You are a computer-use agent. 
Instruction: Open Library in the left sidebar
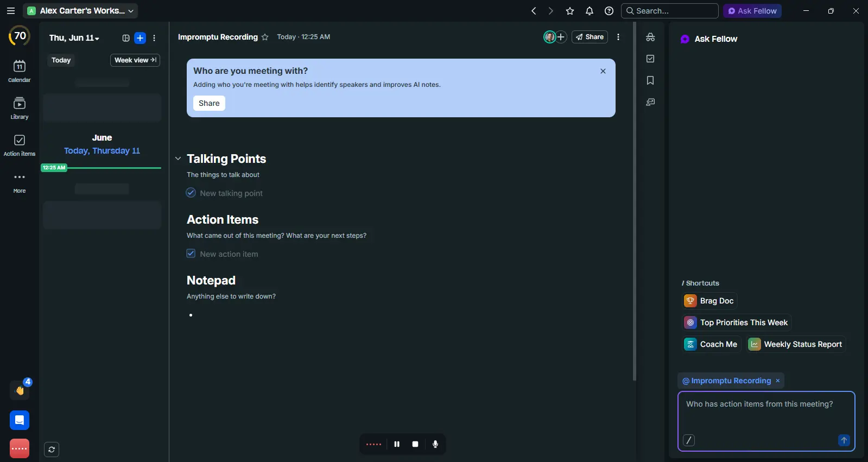tap(20, 108)
